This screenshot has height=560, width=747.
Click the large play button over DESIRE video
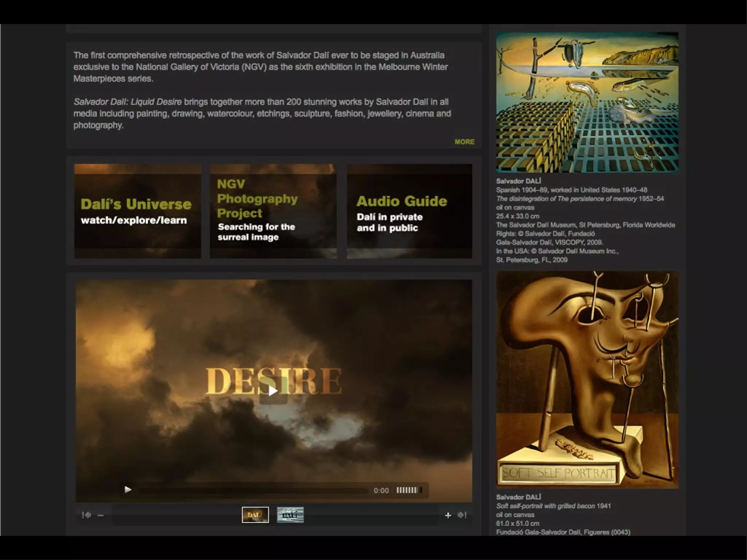[x=273, y=391]
